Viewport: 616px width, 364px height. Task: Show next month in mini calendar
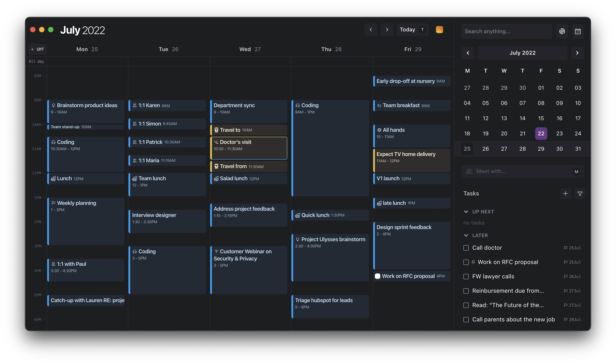[577, 53]
